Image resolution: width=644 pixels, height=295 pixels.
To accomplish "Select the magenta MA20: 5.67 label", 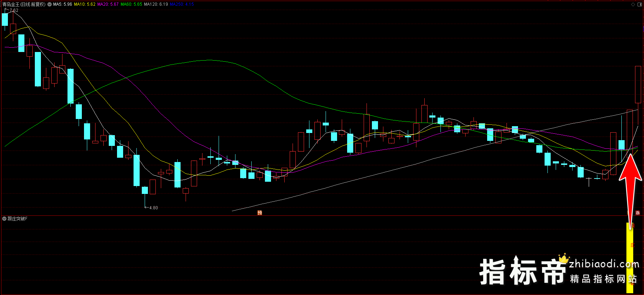I will [x=108, y=4].
